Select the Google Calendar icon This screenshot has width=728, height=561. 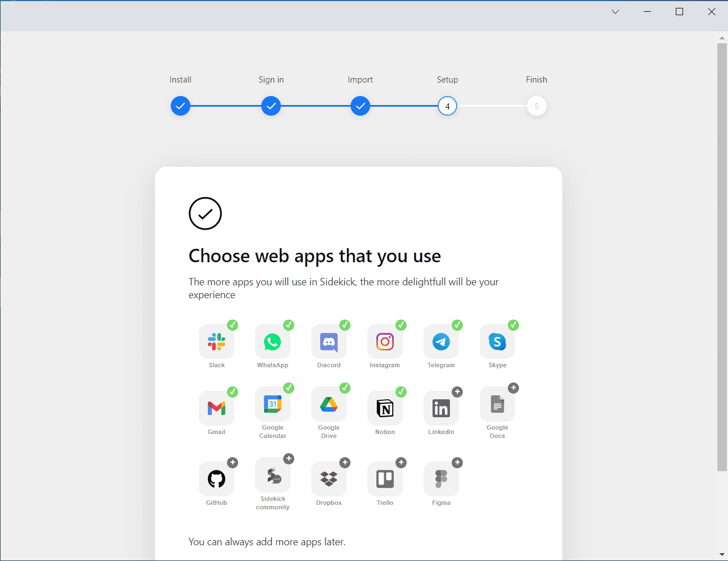(x=272, y=404)
